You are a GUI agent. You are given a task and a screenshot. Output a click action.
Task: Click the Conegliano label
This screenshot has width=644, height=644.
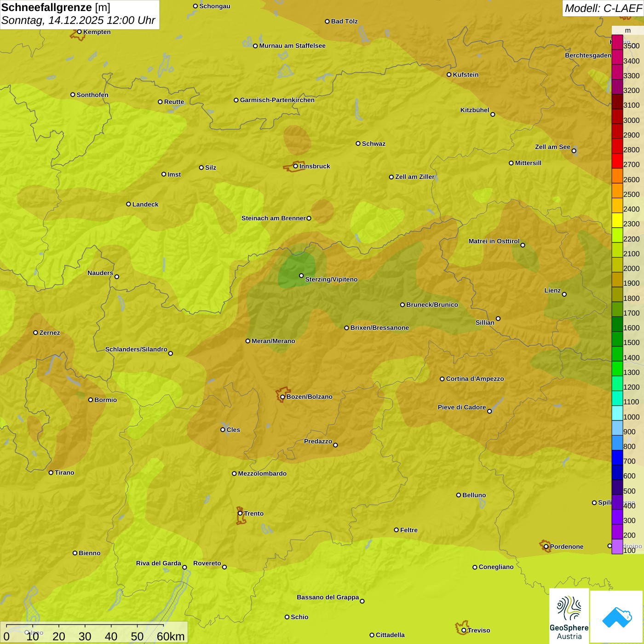pyautogui.click(x=496, y=567)
